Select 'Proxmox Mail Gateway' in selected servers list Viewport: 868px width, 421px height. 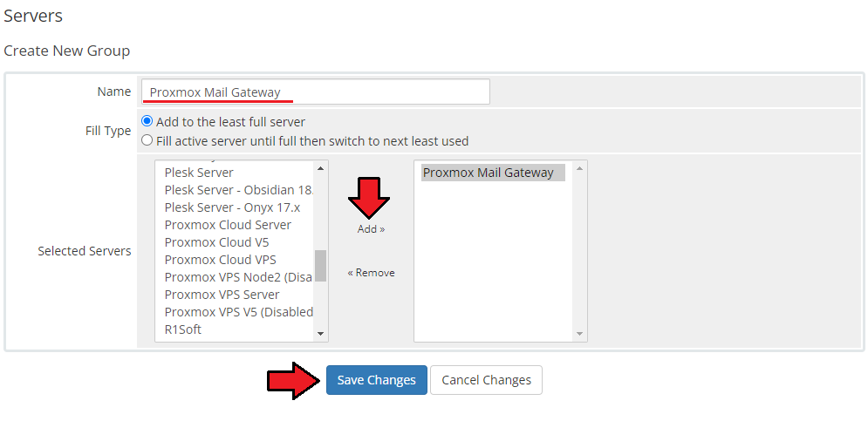(x=493, y=173)
